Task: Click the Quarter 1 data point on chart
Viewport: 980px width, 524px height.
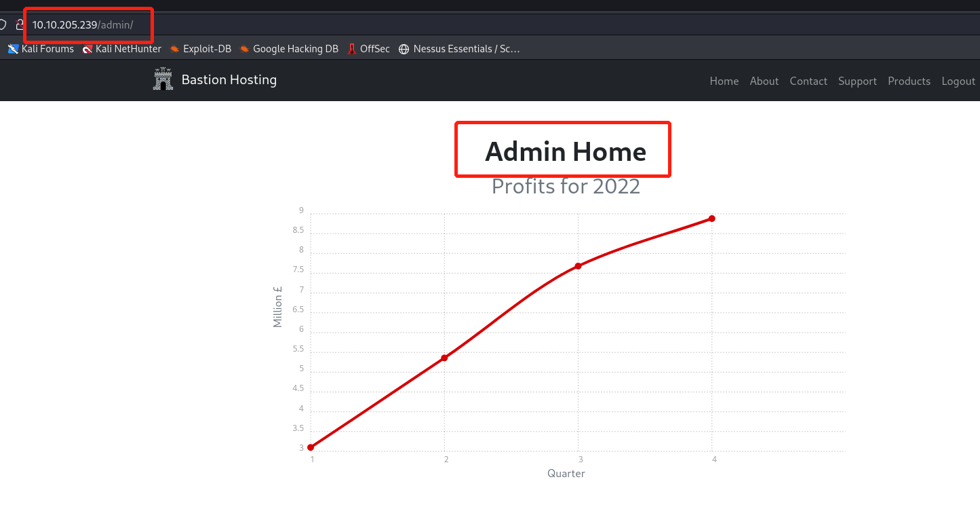Action: pyautogui.click(x=311, y=447)
